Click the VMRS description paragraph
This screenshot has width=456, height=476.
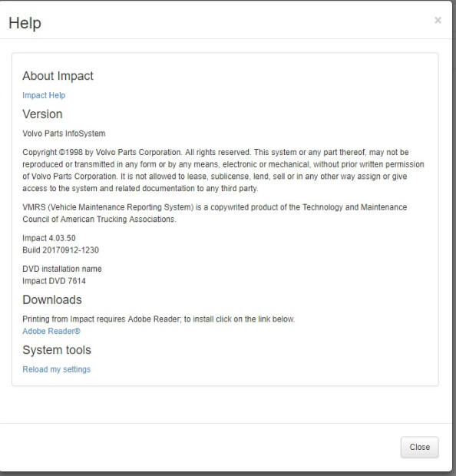pos(215,213)
